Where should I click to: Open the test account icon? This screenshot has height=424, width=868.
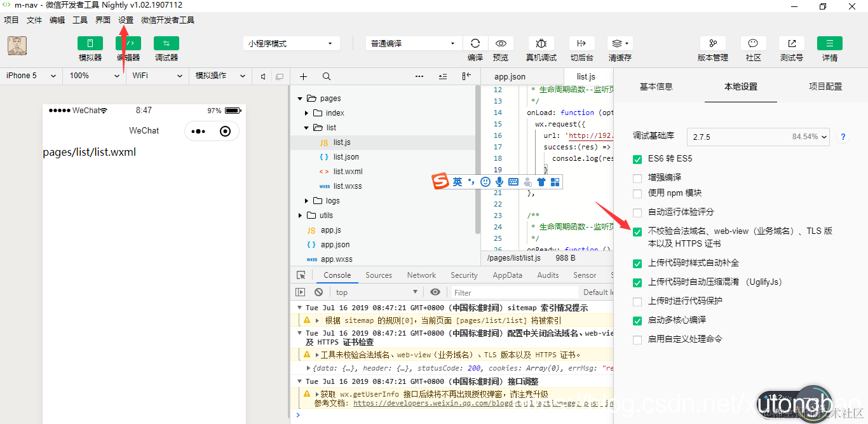(792, 43)
